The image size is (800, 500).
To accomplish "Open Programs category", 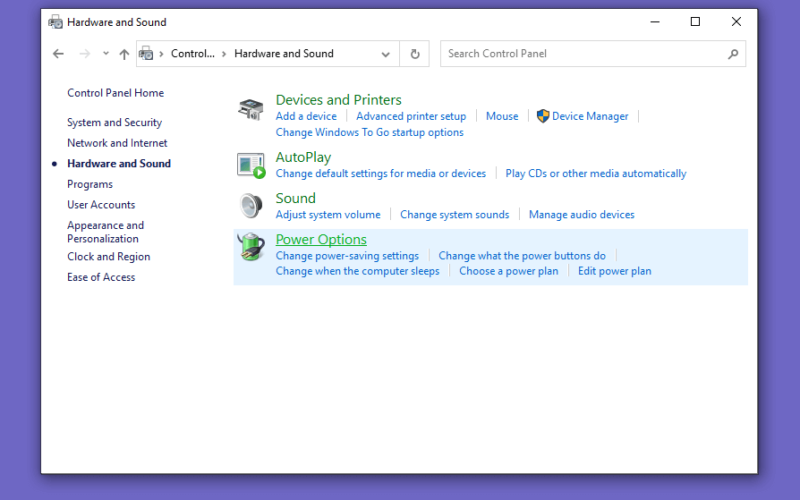I will [90, 184].
